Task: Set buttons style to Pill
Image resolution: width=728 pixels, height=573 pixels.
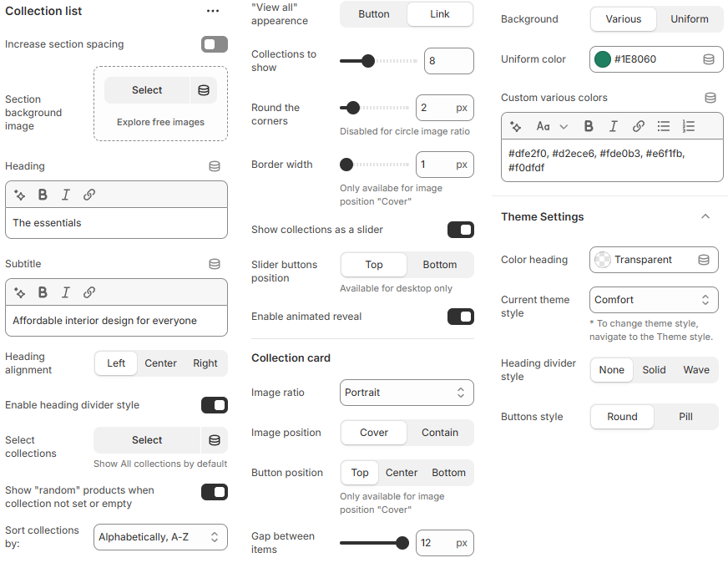Action: (x=685, y=417)
